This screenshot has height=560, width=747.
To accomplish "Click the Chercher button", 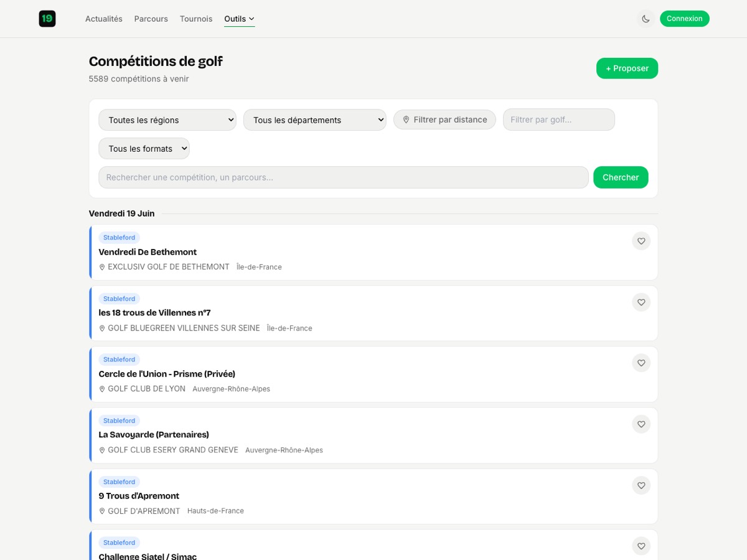I will pyautogui.click(x=621, y=177).
